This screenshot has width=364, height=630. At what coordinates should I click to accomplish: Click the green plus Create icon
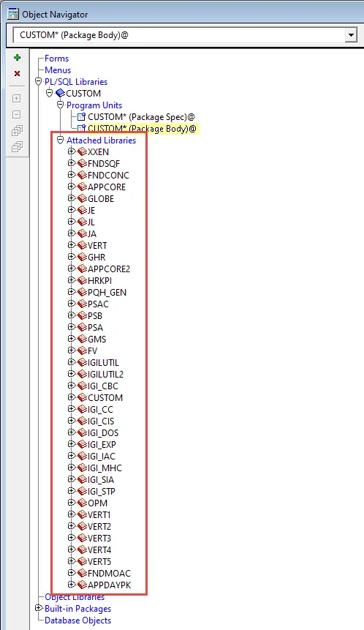pyautogui.click(x=17, y=58)
